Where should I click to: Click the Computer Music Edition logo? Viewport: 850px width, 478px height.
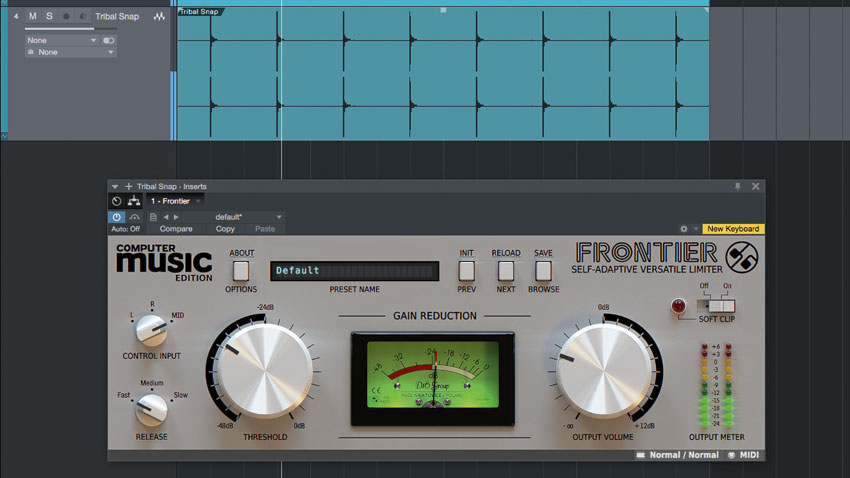(164, 263)
